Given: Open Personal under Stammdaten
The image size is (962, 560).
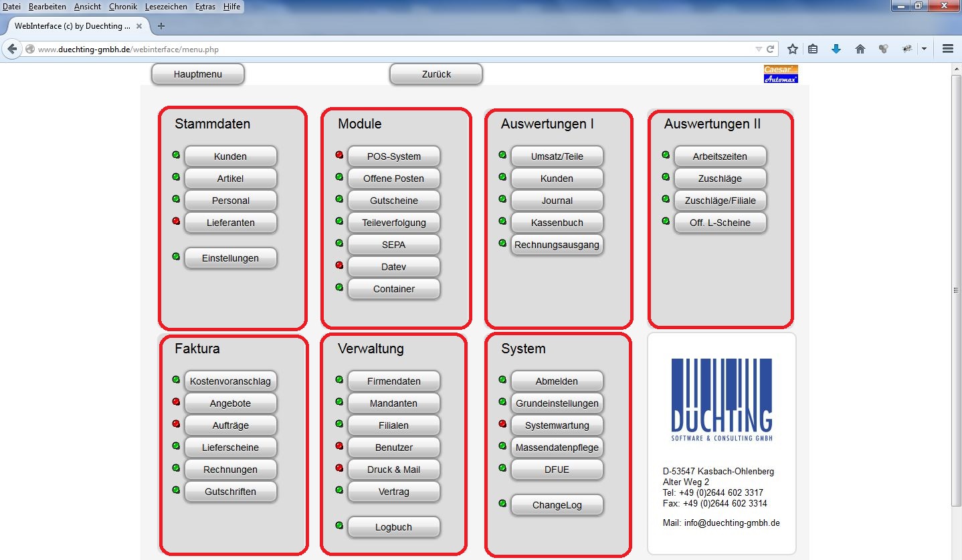Looking at the screenshot, I should pos(231,201).
